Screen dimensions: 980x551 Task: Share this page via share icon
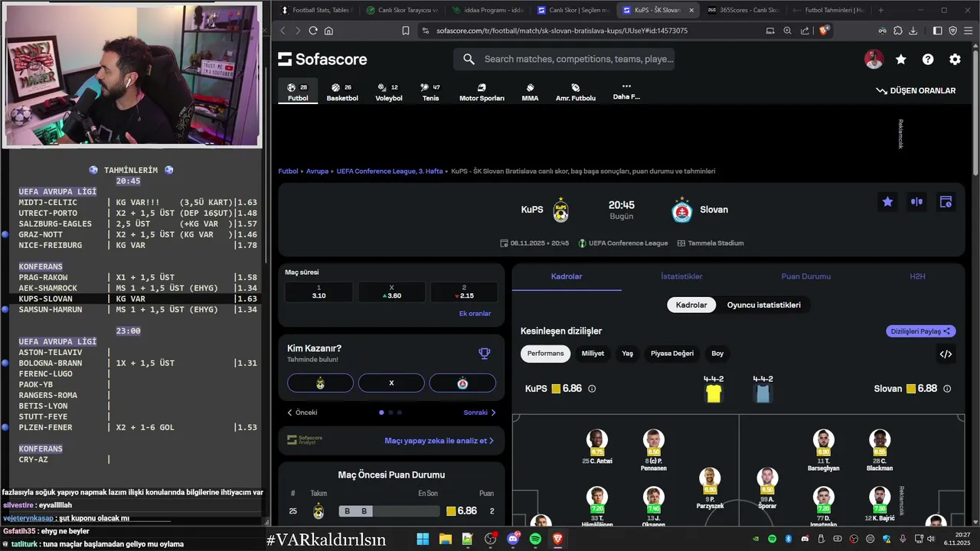[x=805, y=31]
